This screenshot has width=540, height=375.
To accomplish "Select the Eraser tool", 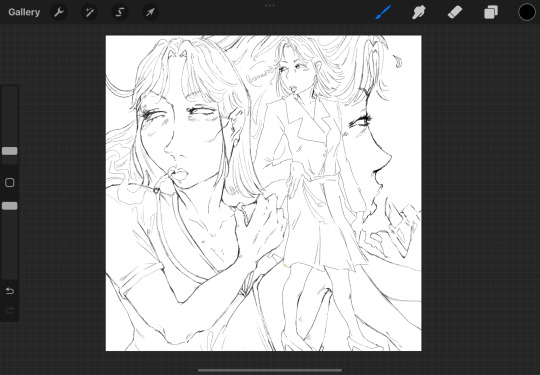I will pos(455,13).
